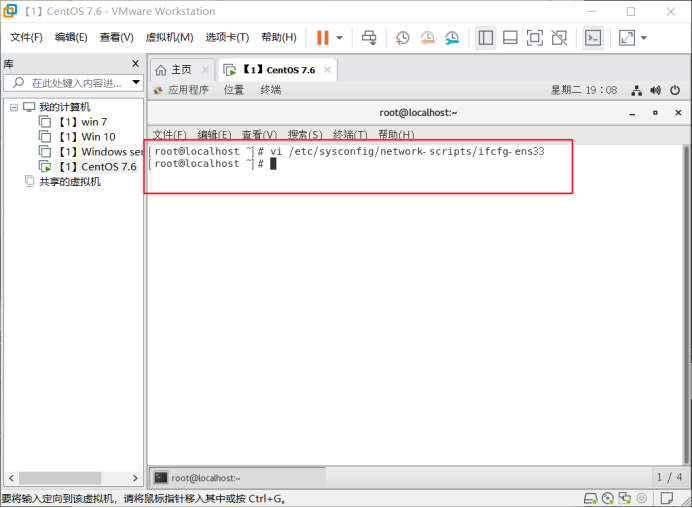Click the hard disk device status icon
Screen dimensions: 692x508
(590, 499)
